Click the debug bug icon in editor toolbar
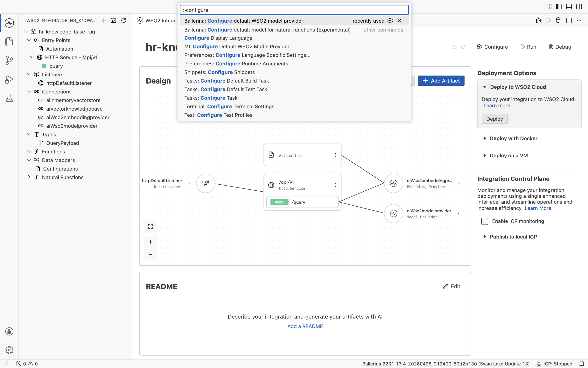This screenshot has height=368, width=588. coord(558,20)
